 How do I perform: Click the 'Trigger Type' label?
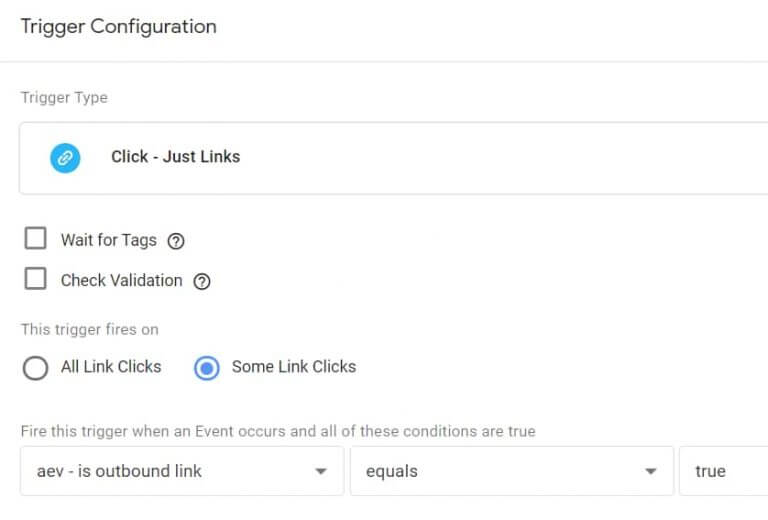coord(64,98)
